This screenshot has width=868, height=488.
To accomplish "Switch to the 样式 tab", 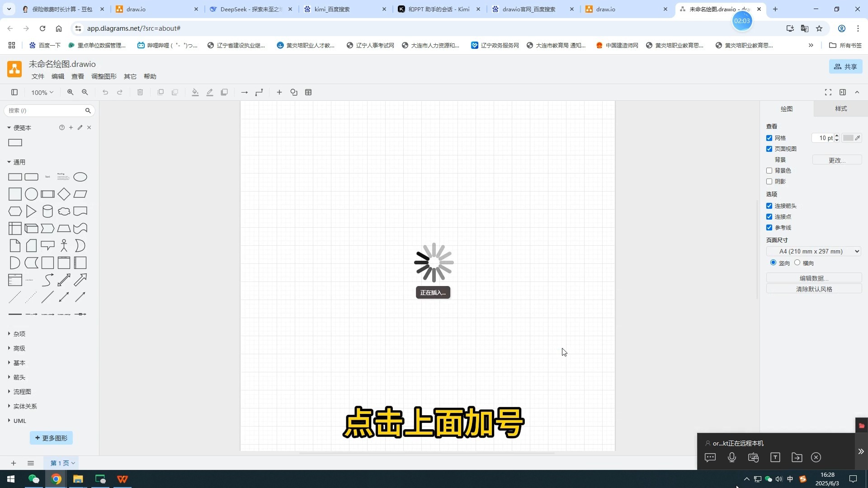I will click(x=841, y=108).
